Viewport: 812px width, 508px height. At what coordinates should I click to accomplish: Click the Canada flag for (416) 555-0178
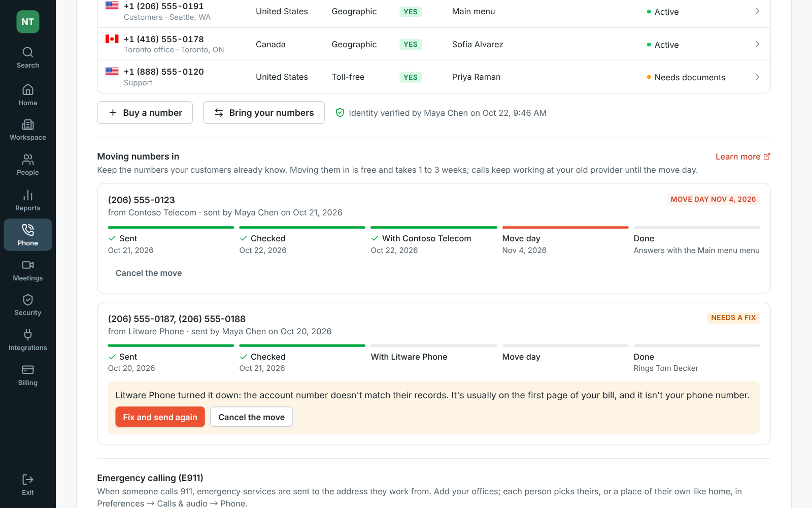pyautogui.click(x=112, y=39)
